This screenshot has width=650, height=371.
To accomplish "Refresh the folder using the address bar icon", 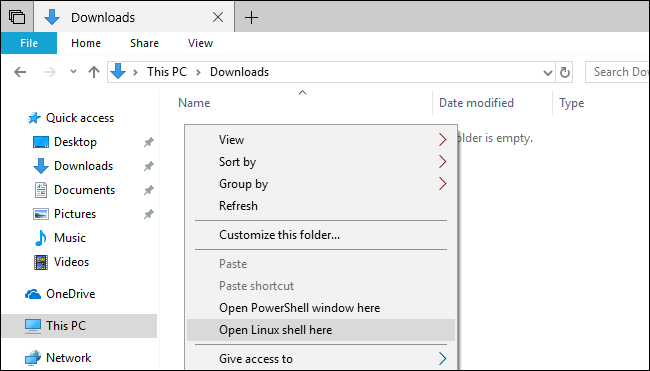I will (564, 73).
